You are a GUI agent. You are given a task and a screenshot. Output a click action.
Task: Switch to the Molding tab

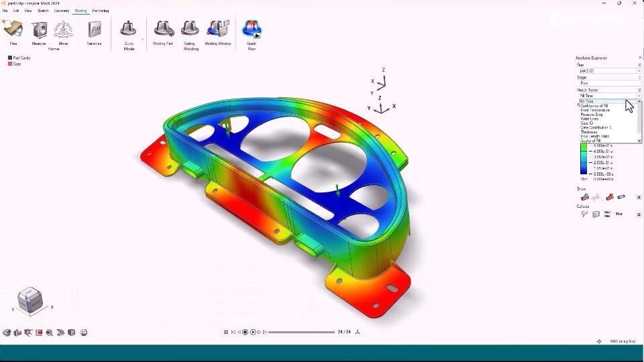coord(80,11)
